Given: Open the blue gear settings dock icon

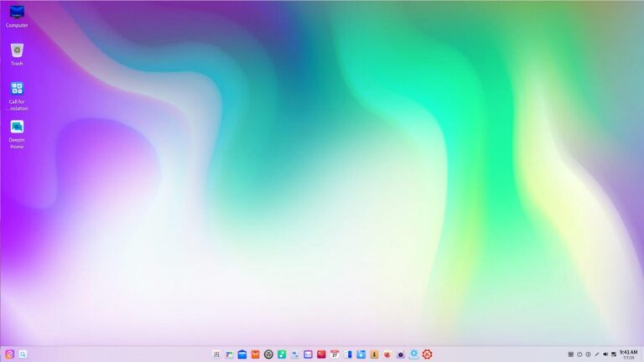Looking at the screenshot, I should [x=413, y=354].
